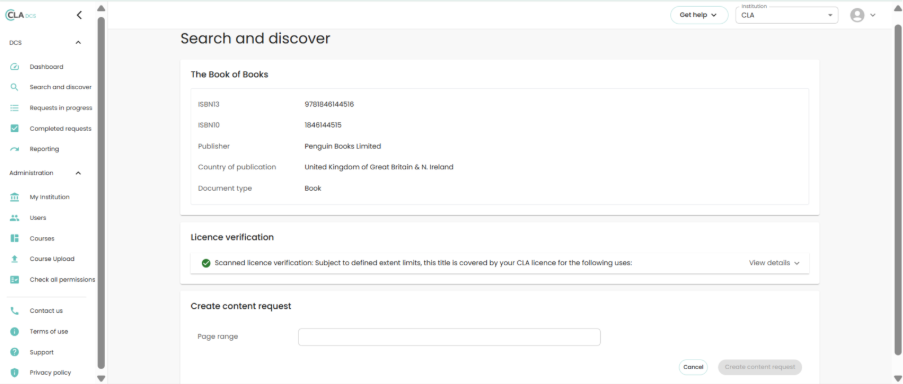Click the Create content request heading
Image resolution: width=903 pixels, height=384 pixels.
click(x=241, y=306)
